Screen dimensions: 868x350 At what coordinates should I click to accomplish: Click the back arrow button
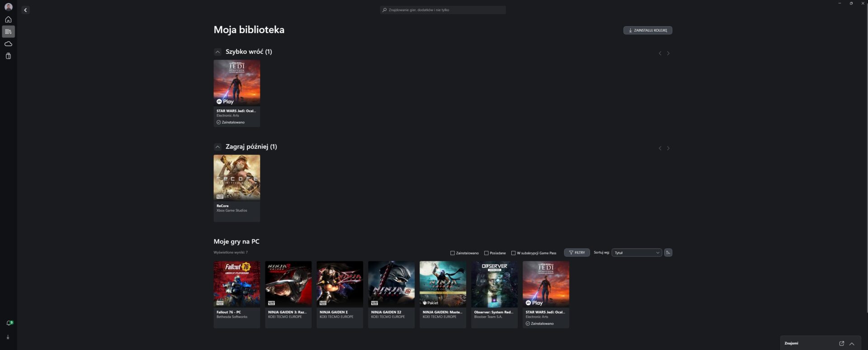point(25,10)
